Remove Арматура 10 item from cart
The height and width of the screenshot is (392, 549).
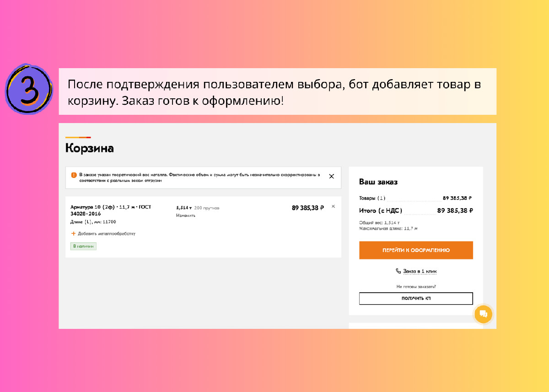(333, 206)
